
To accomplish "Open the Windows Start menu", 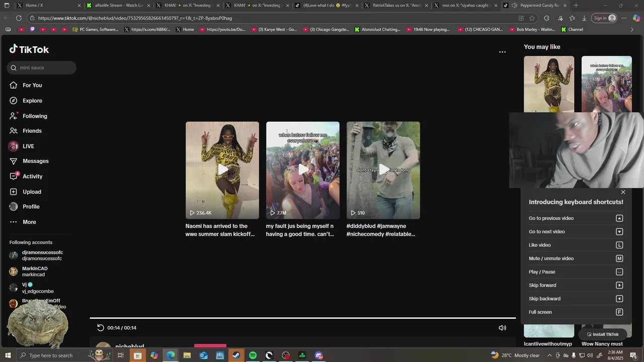I will 8,355.
